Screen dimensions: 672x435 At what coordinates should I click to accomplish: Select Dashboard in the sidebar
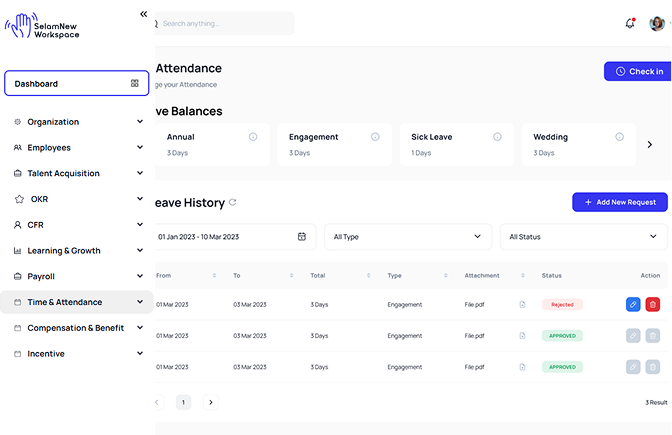coord(76,84)
